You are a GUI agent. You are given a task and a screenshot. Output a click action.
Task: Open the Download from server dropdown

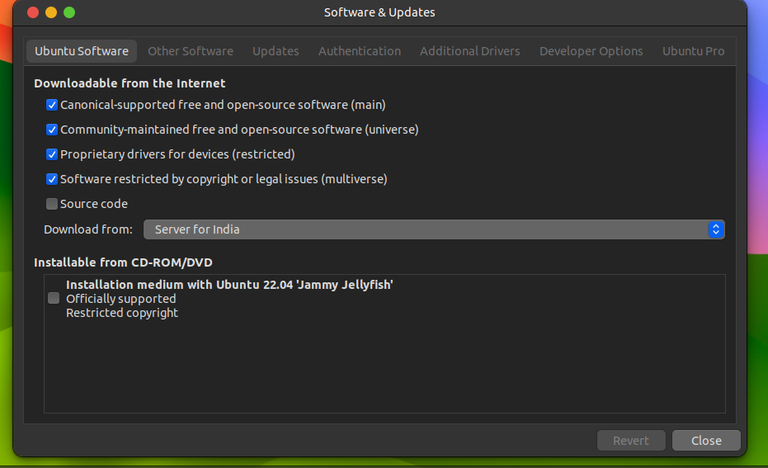tap(433, 230)
